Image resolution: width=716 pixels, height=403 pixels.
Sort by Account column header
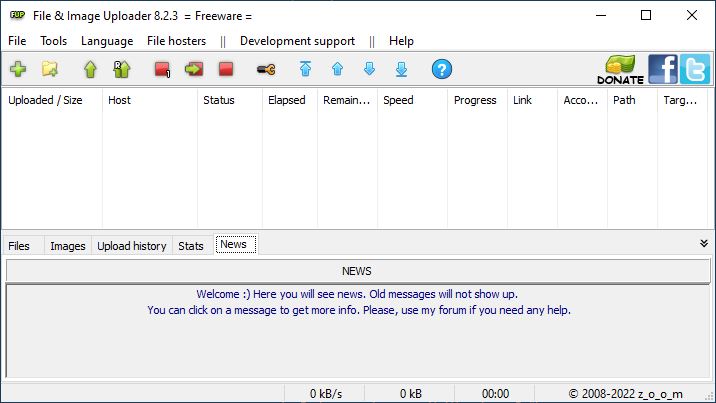pyautogui.click(x=583, y=100)
